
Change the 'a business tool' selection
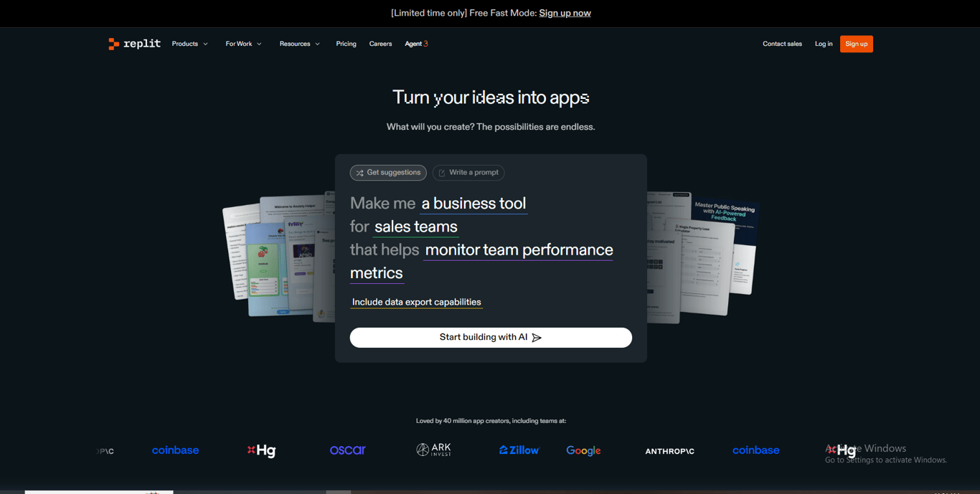(x=474, y=204)
